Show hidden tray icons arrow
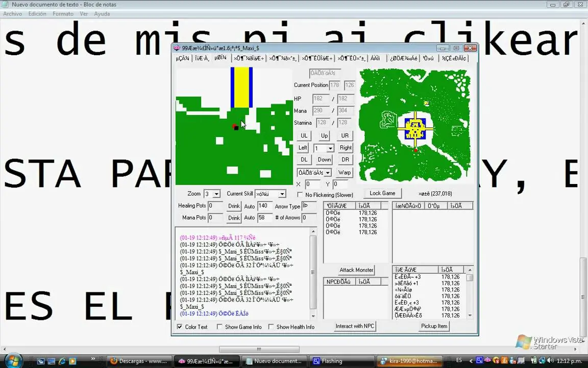Image resolution: width=588 pixels, height=368 pixels. point(471,361)
